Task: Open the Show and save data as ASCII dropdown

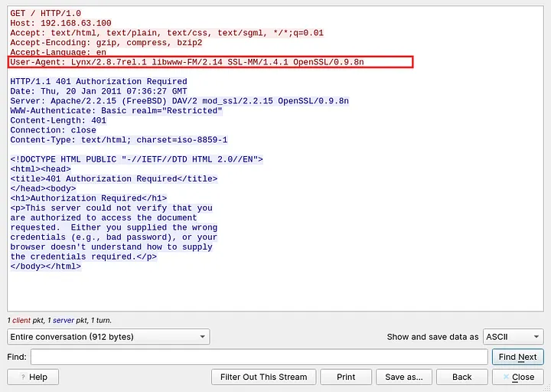Action: pyautogui.click(x=513, y=337)
